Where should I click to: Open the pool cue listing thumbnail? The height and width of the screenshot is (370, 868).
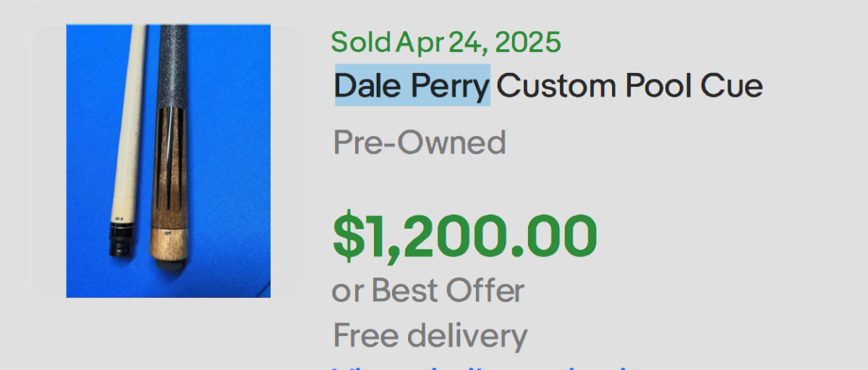[169, 160]
